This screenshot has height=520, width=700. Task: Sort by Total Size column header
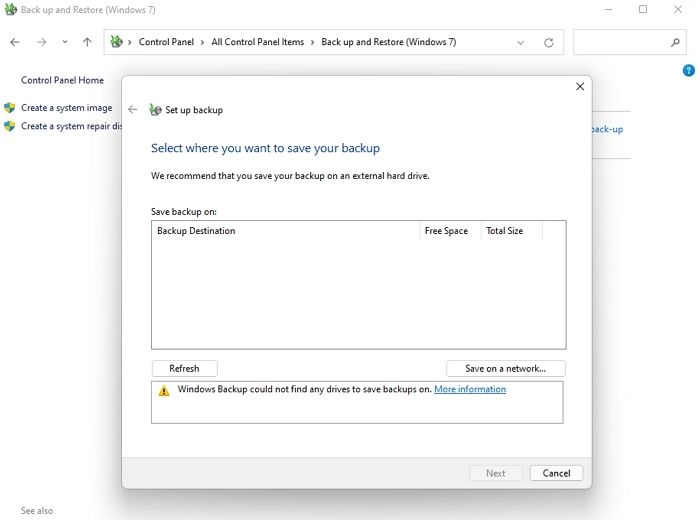click(x=512, y=231)
